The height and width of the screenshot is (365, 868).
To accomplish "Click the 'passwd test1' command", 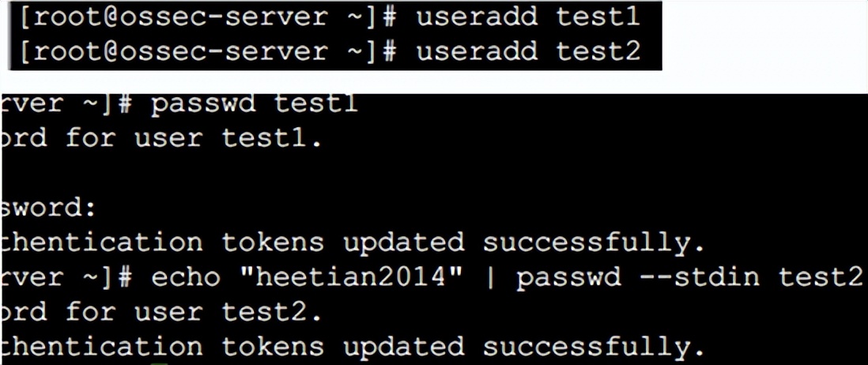I will tap(255, 105).
